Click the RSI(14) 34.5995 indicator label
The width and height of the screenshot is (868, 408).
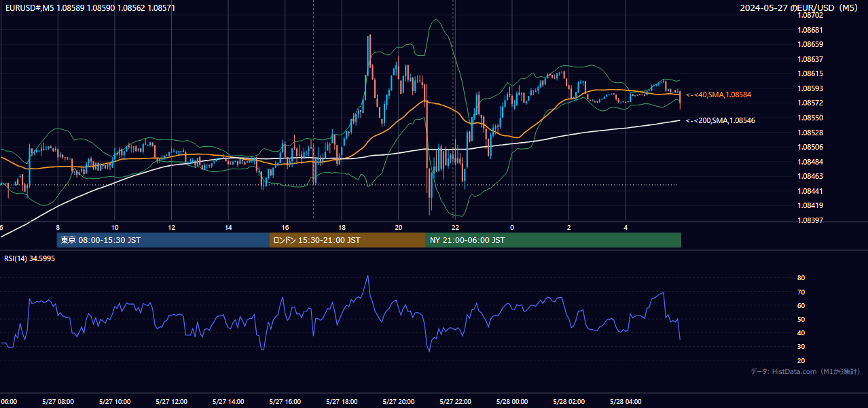click(x=30, y=258)
